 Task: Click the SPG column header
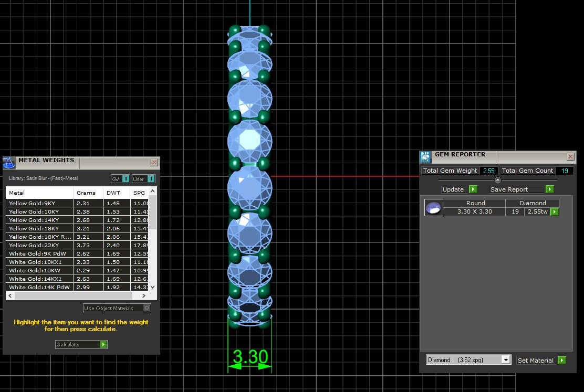pos(140,193)
